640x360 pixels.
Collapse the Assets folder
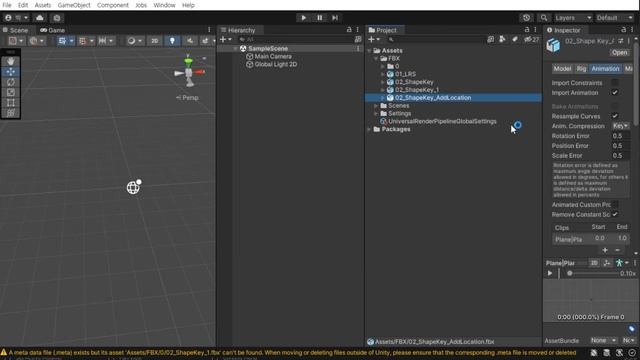[369, 51]
